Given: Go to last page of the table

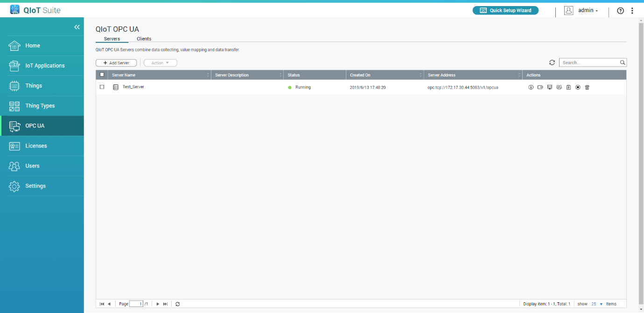Looking at the screenshot, I should pyautogui.click(x=165, y=304).
